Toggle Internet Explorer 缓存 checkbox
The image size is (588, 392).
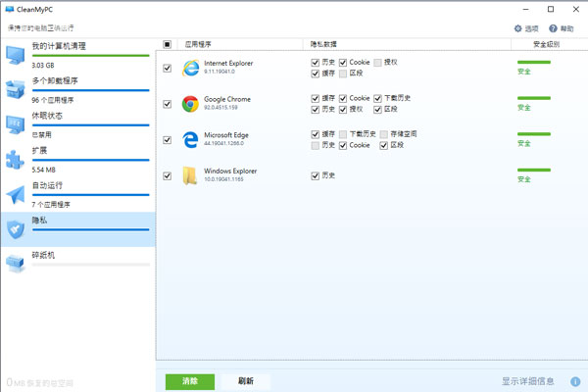click(x=316, y=73)
